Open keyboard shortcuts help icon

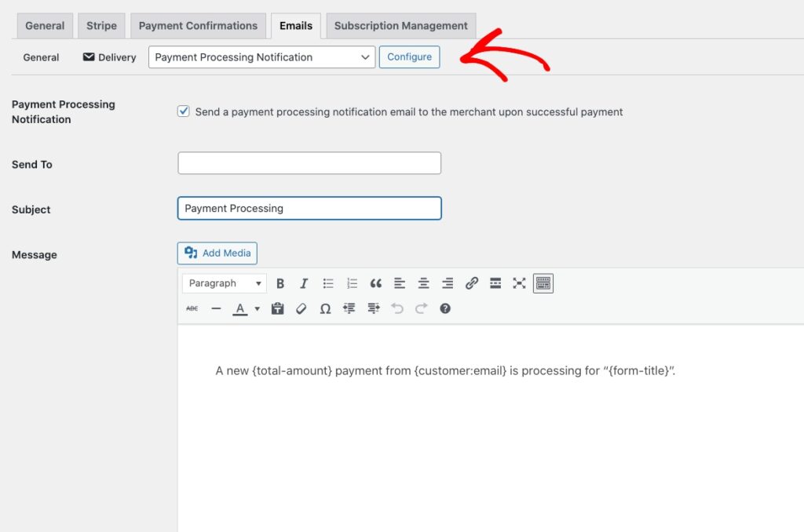(445, 309)
